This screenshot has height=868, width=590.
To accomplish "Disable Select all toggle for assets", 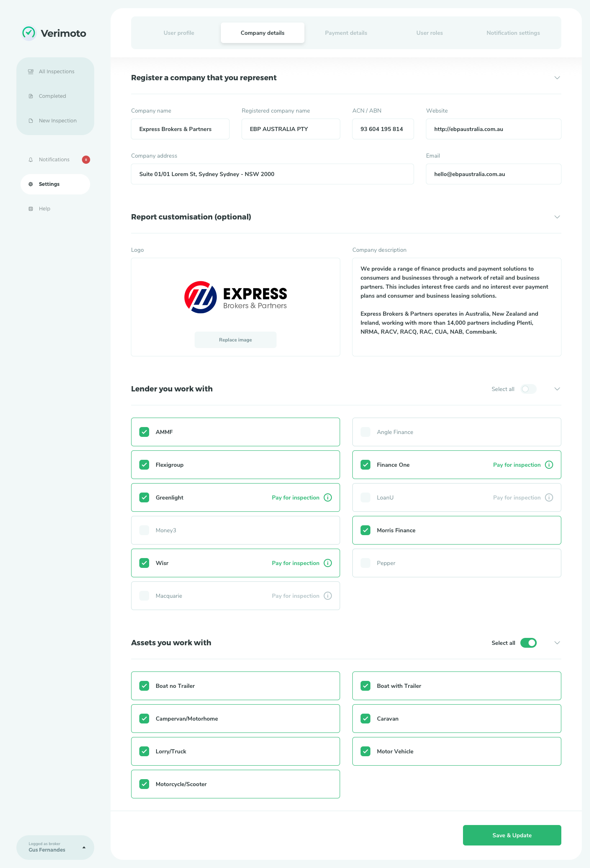I will pyautogui.click(x=529, y=643).
